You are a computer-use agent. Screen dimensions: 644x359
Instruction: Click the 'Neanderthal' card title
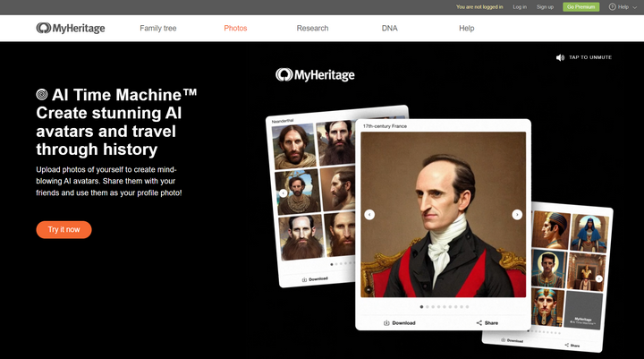coord(283,121)
